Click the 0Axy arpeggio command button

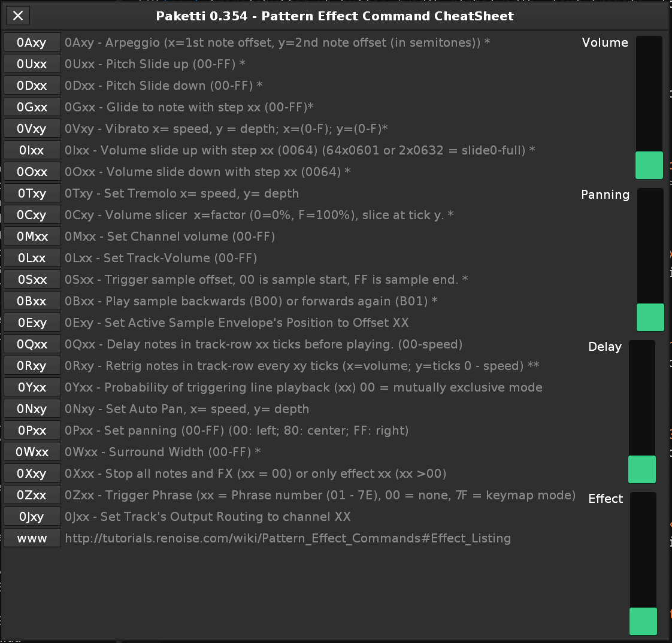pos(32,43)
